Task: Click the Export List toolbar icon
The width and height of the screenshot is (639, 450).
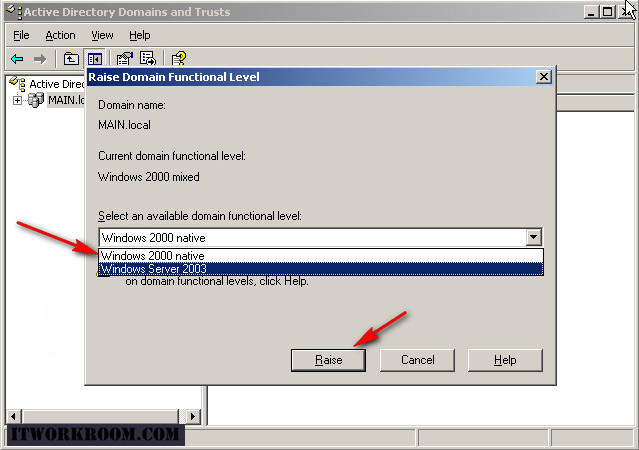Action: [x=148, y=58]
